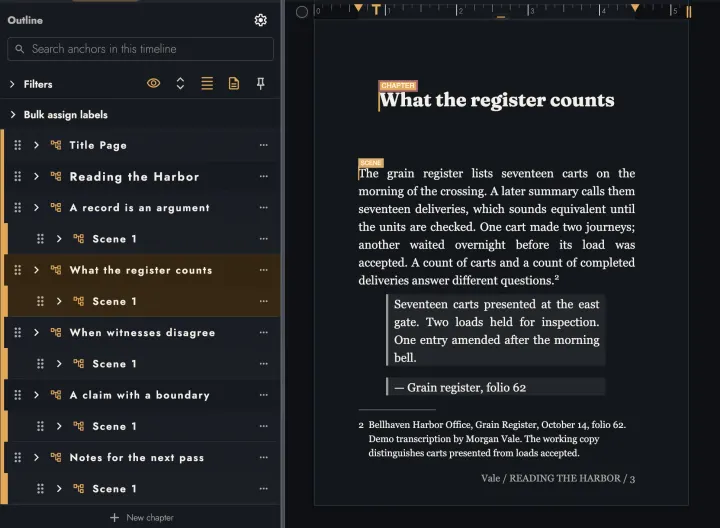The width and height of the screenshot is (720, 528).
Task: Click structure icon beside A claim with a boundary
Action: pyautogui.click(x=56, y=395)
